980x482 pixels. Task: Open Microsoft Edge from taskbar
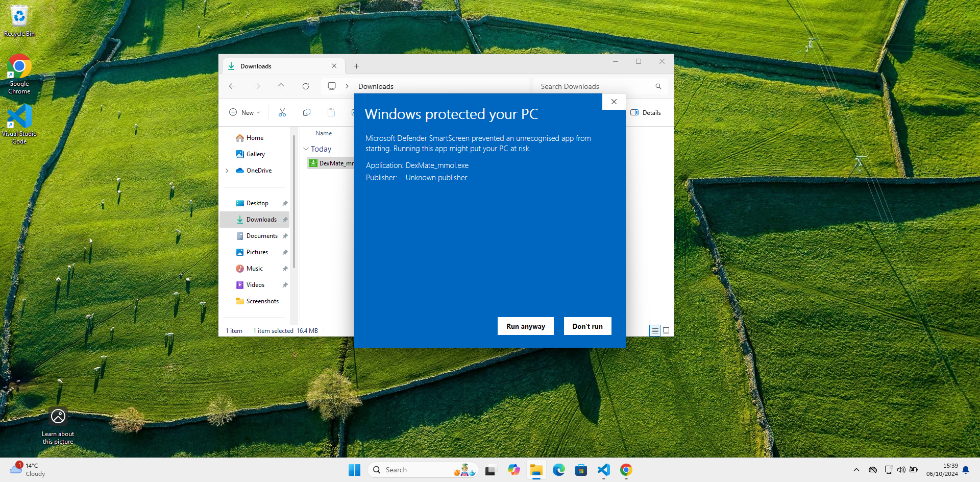coord(558,470)
